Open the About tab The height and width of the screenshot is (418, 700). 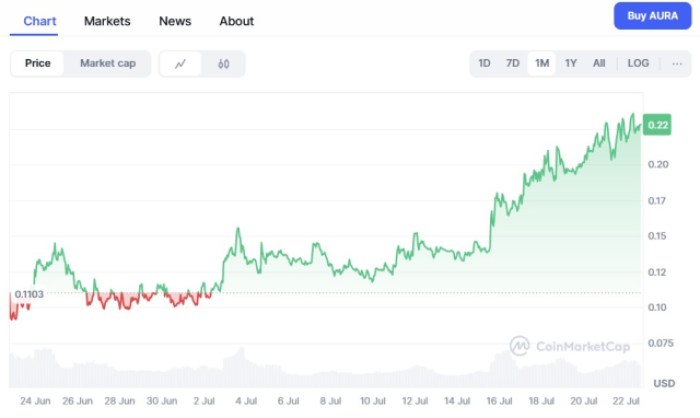(x=237, y=21)
